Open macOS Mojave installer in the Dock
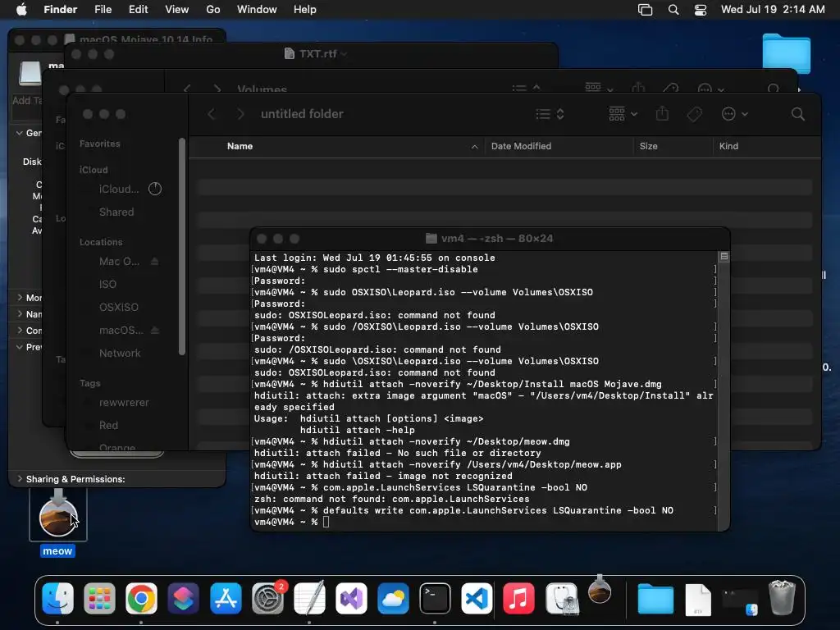This screenshot has height=630, width=840. click(x=600, y=590)
